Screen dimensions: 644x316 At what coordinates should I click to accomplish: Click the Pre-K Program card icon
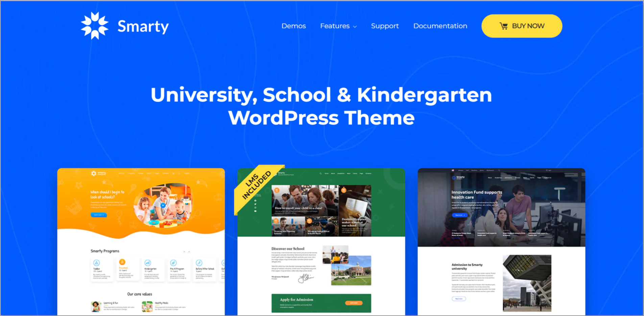tap(173, 263)
